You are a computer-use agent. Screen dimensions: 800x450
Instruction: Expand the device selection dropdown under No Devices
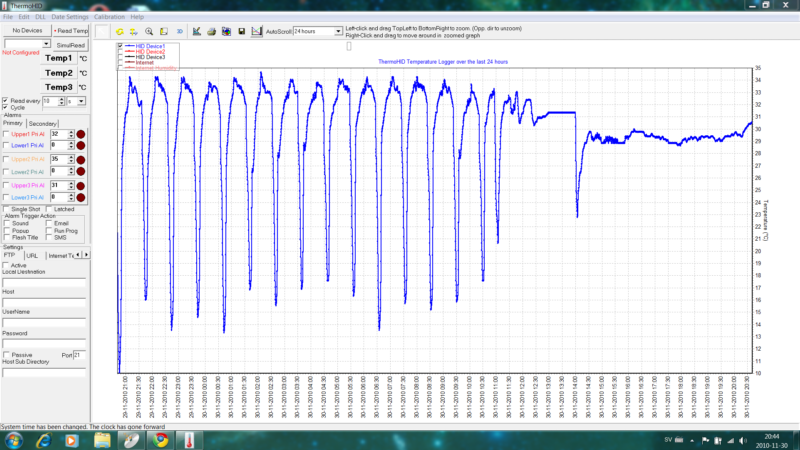point(46,45)
